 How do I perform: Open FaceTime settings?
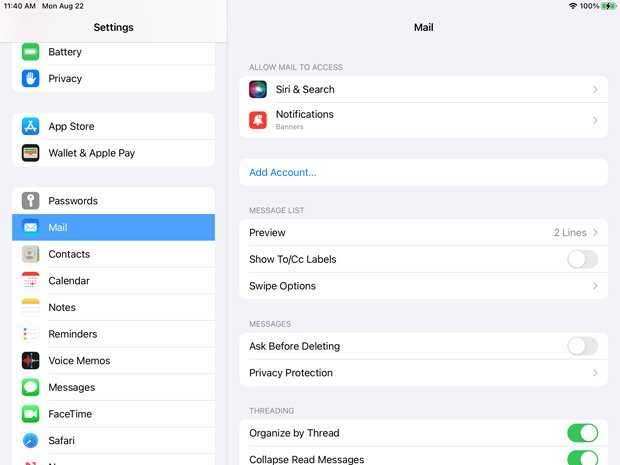(x=113, y=414)
